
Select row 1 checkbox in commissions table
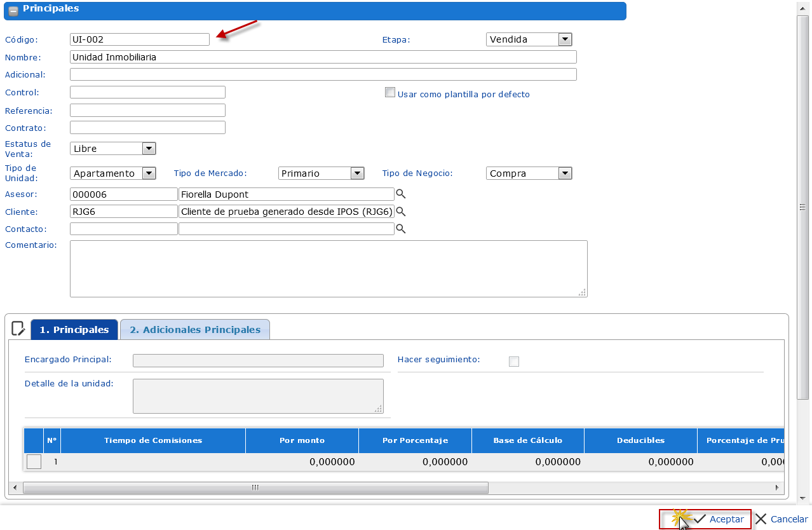[34, 462]
